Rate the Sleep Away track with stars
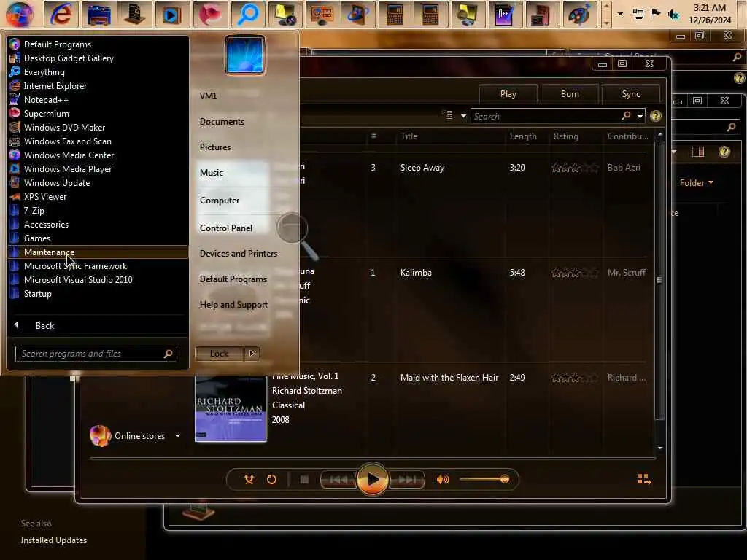Image resolution: width=747 pixels, height=560 pixels. pos(575,168)
